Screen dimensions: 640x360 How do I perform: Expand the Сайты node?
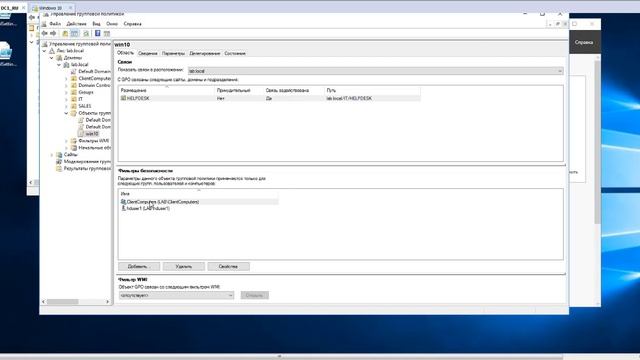click(x=52, y=155)
